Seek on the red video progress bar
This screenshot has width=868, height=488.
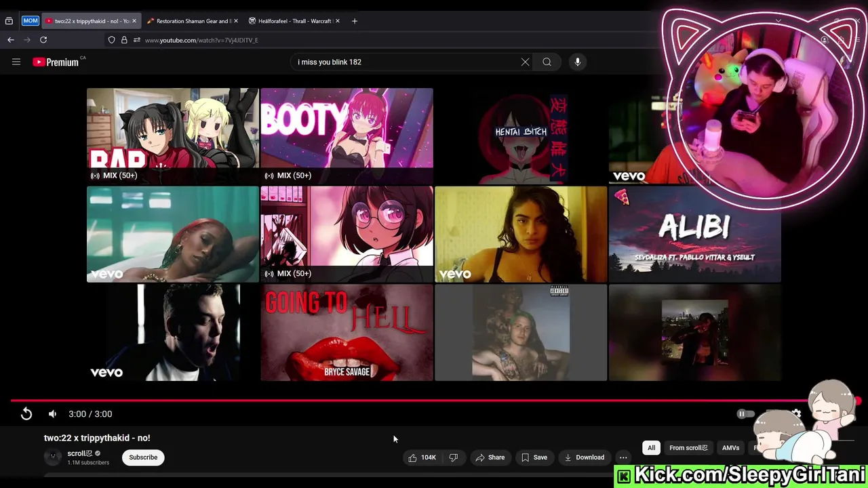tap(434, 401)
